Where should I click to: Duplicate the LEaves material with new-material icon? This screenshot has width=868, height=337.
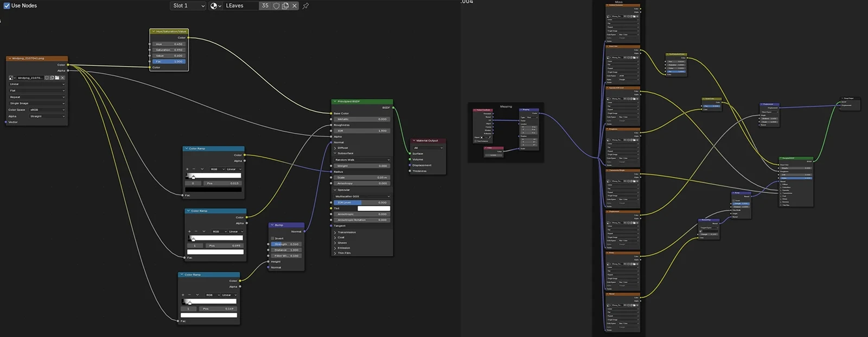(x=285, y=5)
